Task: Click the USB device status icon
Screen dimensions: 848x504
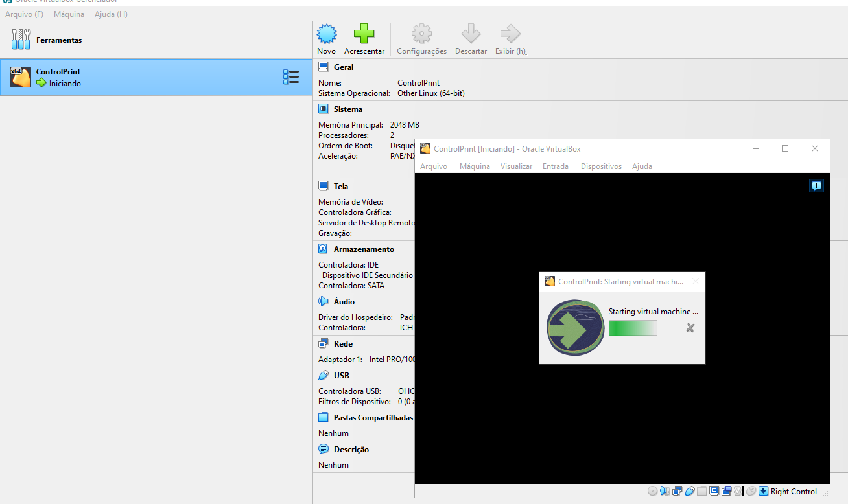Action: (x=690, y=491)
